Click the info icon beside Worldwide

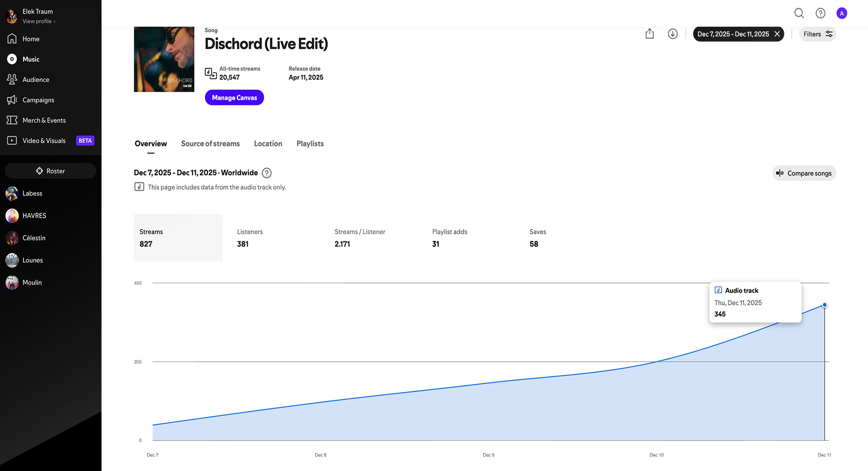point(267,173)
